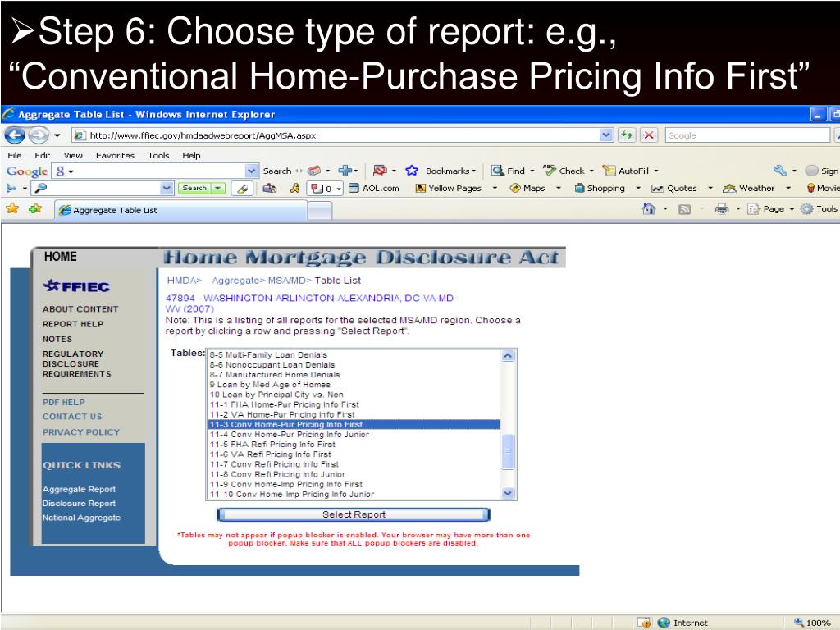Image resolution: width=840 pixels, height=630 pixels.
Task: Click the status bar zoom 100% control
Action: tap(813, 623)
